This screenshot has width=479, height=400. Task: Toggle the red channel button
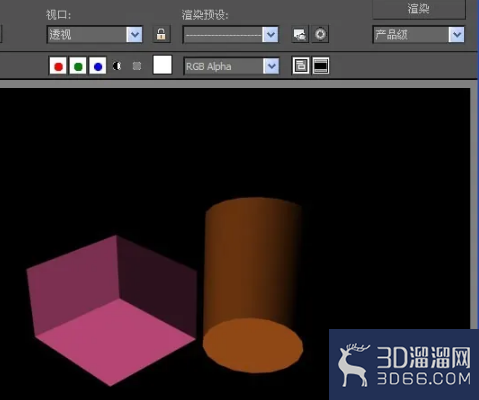(58, 66)
